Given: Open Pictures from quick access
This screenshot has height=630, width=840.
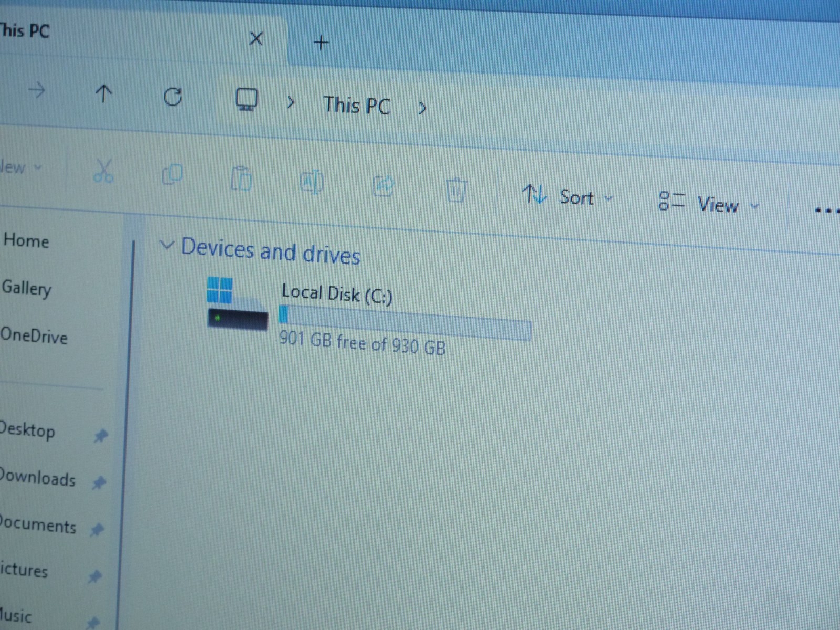Looking at the screenshot, I should pos(24,570).
